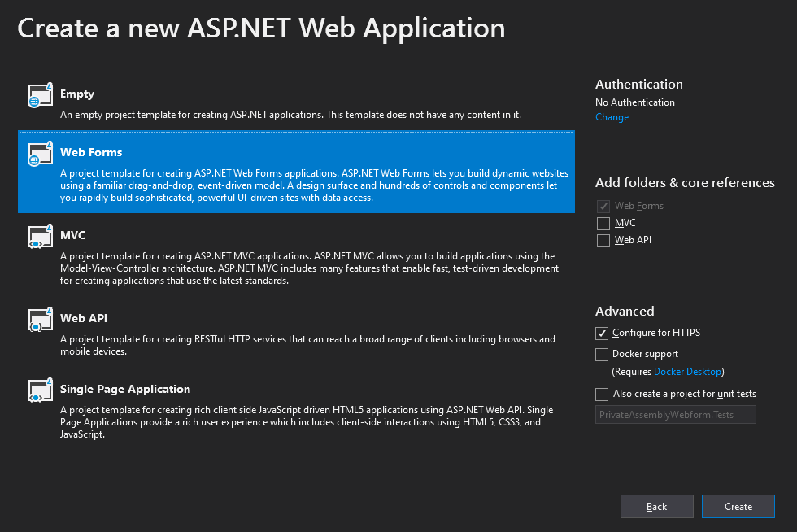797x532 pixels.
Task: Select the MVC template description
Action: [309, 268]
